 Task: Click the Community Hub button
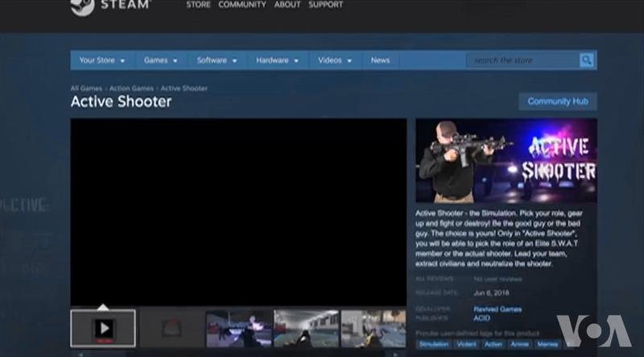[558, 102]
